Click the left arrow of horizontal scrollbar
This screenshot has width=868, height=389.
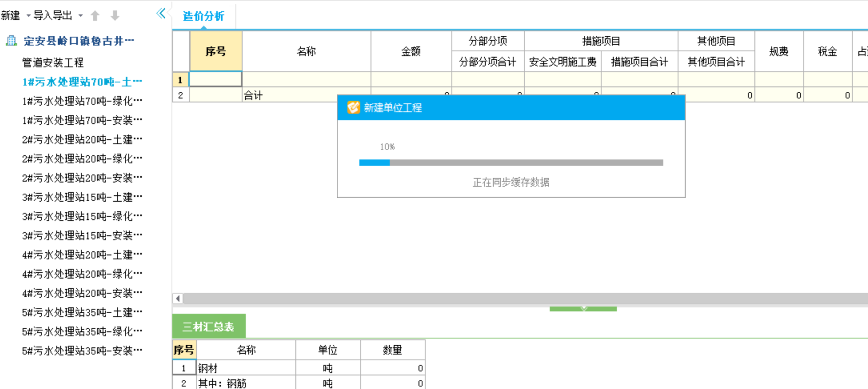[178, 298]
